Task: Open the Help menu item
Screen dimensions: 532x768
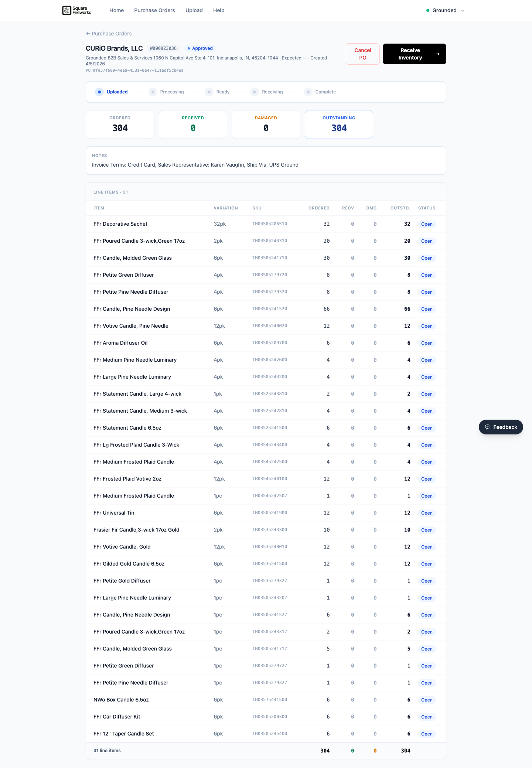Action: coord(219,10)
